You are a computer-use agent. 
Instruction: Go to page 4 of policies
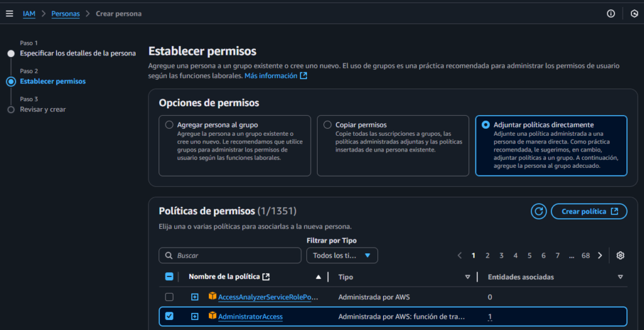(516, 255)
